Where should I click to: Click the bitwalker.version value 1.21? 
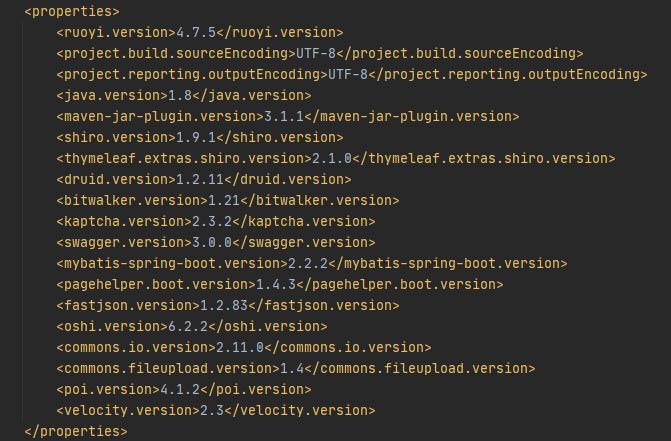coord(224,200)
